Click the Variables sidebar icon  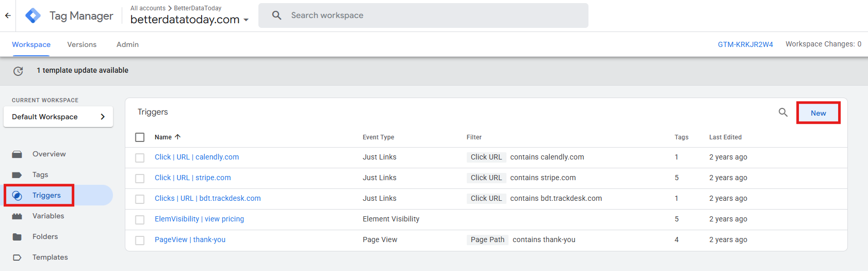tap(17, 216)
